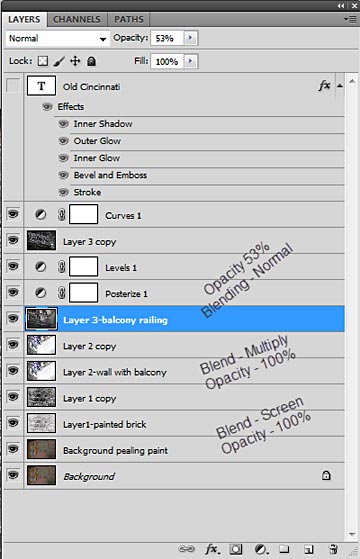Image resolution: width=360 pixels, height=559 pixels.
Task: Click the Posterize 1 mask link icon
Action: tap(61, 293)
